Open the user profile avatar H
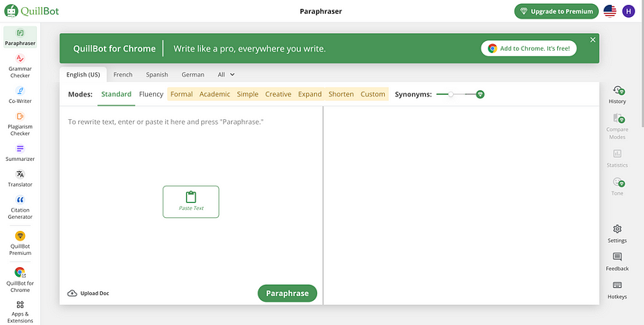644x325 pixels. pos(629,11)
